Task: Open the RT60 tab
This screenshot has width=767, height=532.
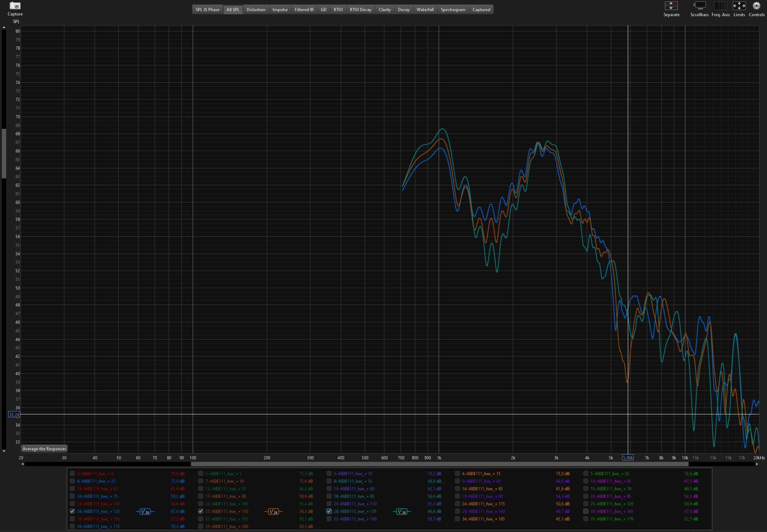Action: (x=338, y=10)
